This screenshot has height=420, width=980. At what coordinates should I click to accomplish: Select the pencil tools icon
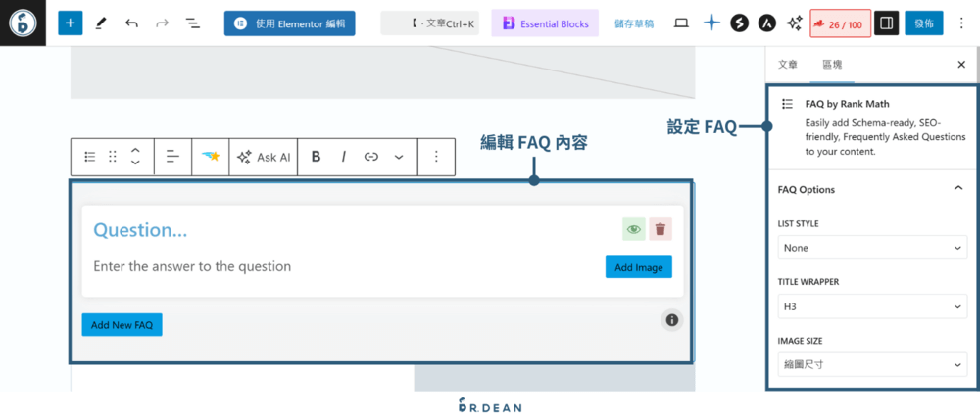pyautogui.click(x=101, y=23)
